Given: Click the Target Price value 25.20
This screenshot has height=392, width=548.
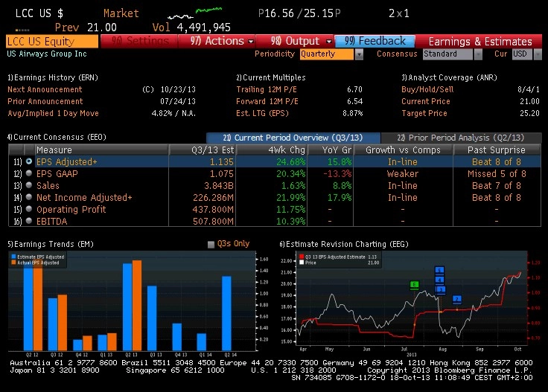Looking at the screenshot, I should pyautogui.click(x=529, y=113).
